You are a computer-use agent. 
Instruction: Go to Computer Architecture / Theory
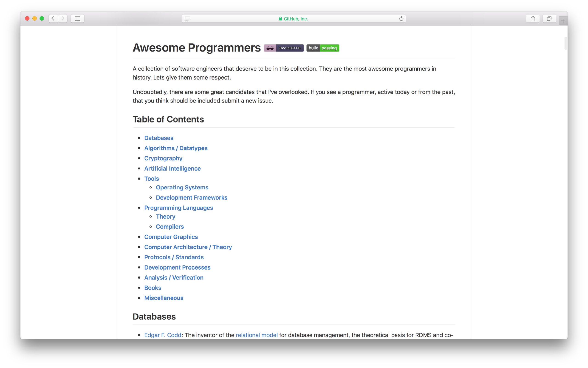(x=188, y=247)
